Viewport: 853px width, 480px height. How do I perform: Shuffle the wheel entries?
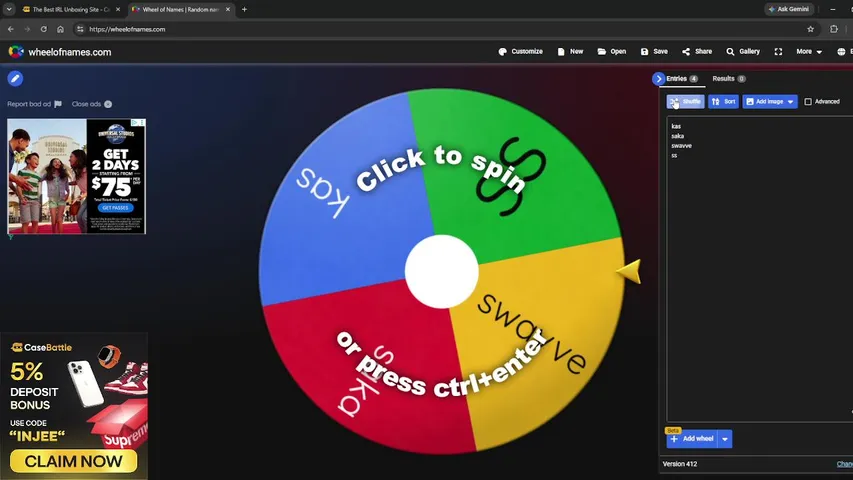point(685,102)
